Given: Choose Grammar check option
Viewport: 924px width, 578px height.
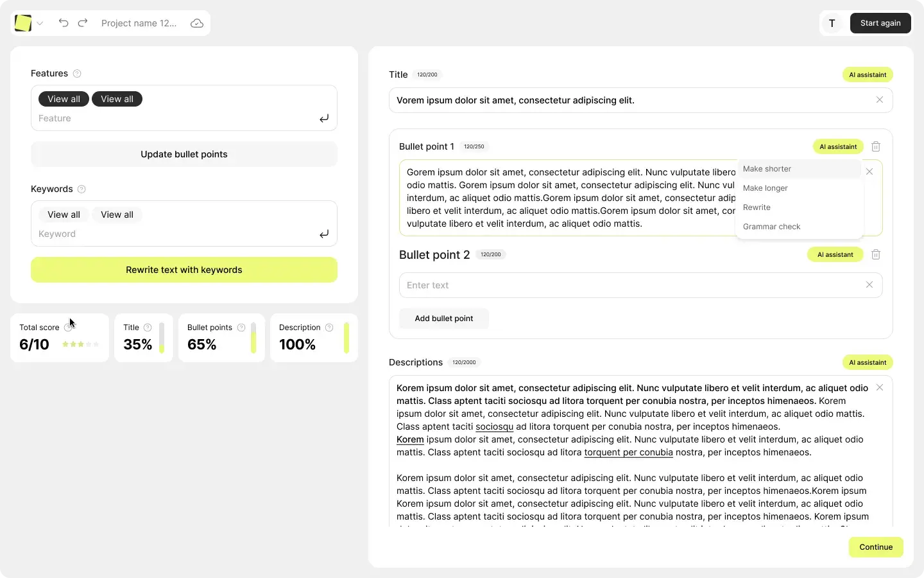Looking at the screenshot, I should tap(771, 227).
